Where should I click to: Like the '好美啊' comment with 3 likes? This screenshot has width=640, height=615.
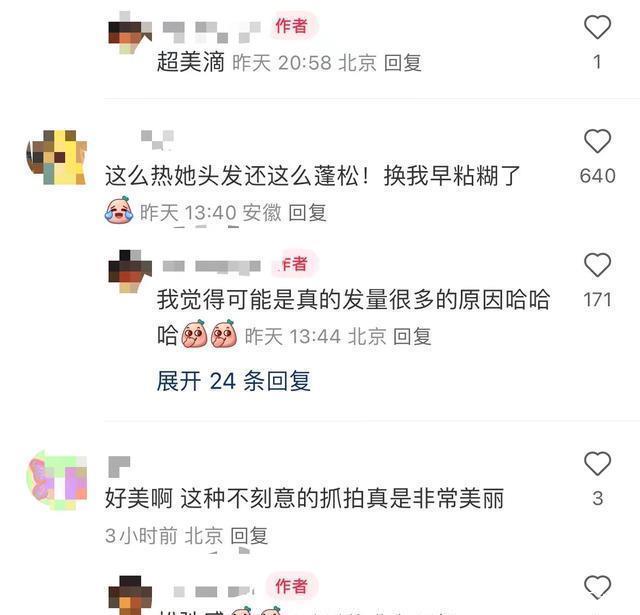pos(597,463)
